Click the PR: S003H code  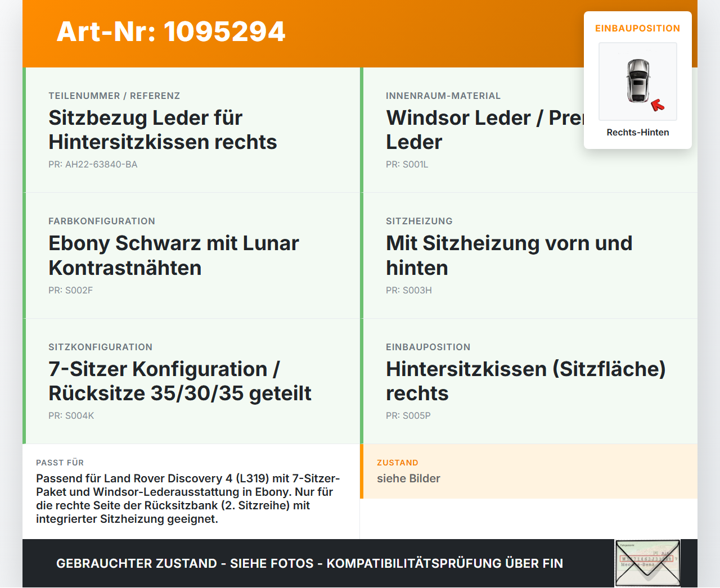pos(409,290)
